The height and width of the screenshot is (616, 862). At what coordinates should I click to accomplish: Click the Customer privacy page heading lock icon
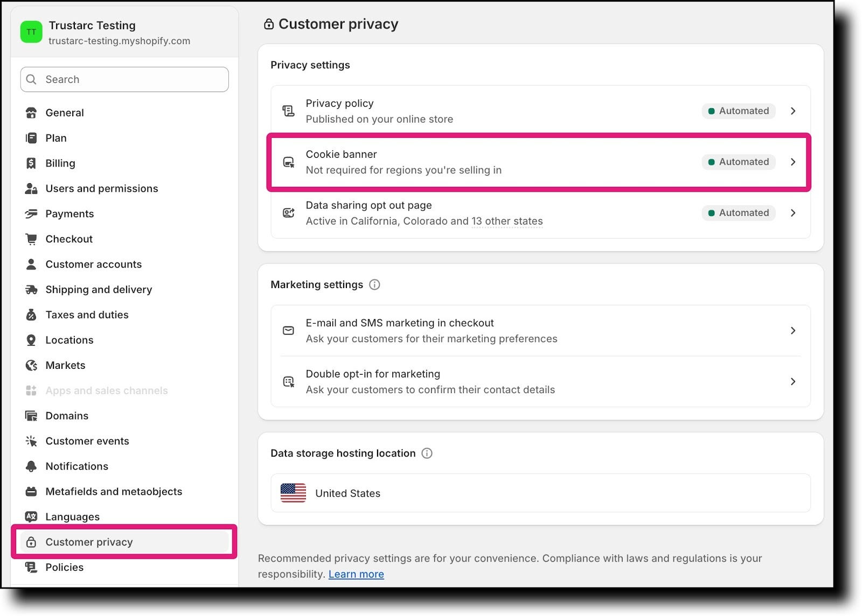click(269, 24)
